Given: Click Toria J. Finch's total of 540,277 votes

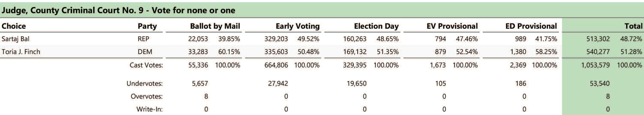Looking at the screenshot, I should click(598, 52).
